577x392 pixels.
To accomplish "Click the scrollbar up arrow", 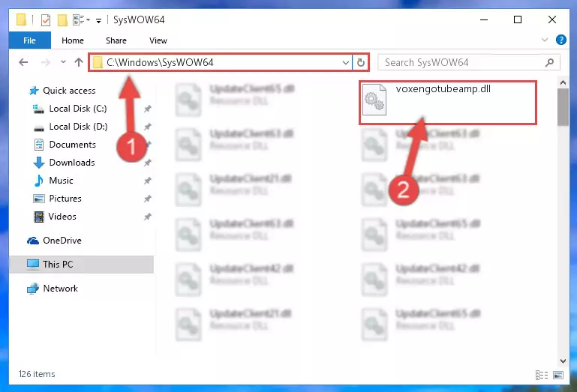I will 563,83.
